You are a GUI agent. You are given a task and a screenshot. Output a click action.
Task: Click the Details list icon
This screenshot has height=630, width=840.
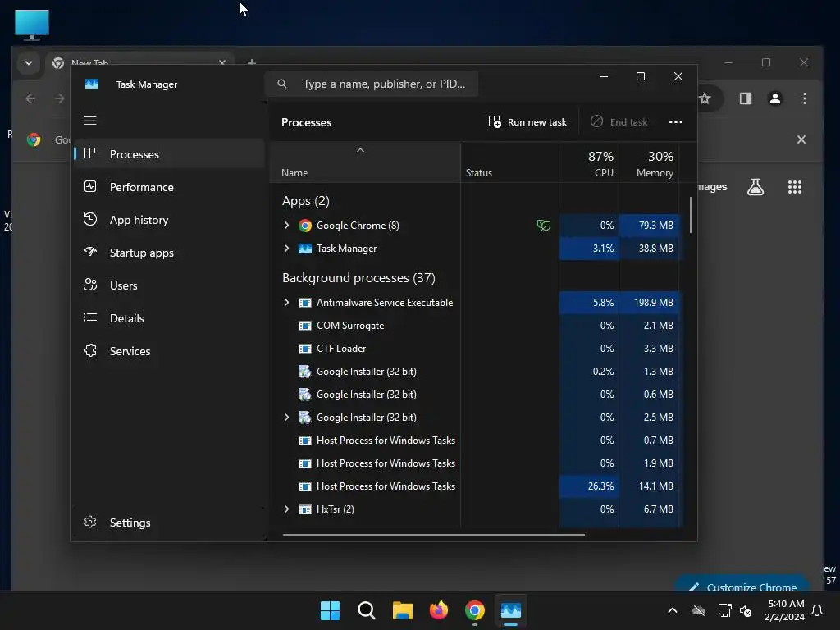[x=90, y=317]
